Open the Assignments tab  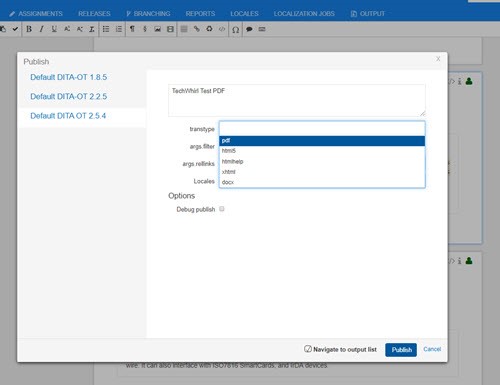36,14
